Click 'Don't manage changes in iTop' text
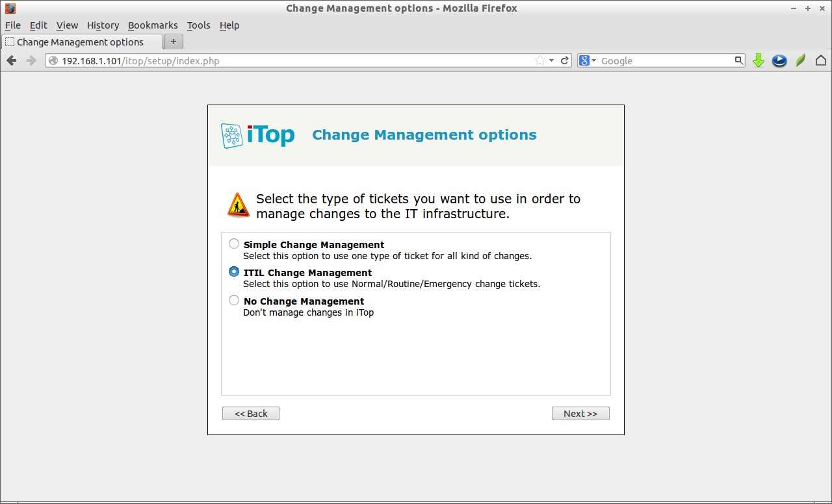Image resolution: width=832 pixels, height=504 pixels. tap(308, 312)
